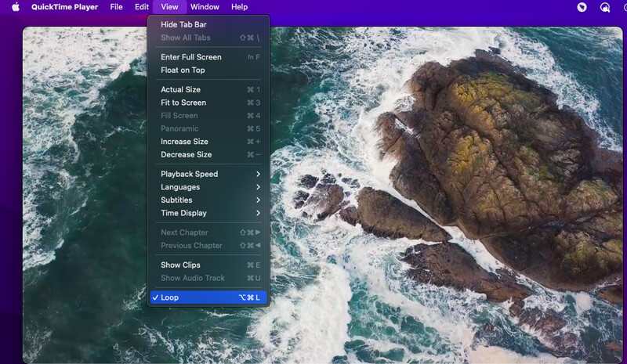
Task: Click the speech bubble menu bar icon
Action: click(x=605, y=7)
